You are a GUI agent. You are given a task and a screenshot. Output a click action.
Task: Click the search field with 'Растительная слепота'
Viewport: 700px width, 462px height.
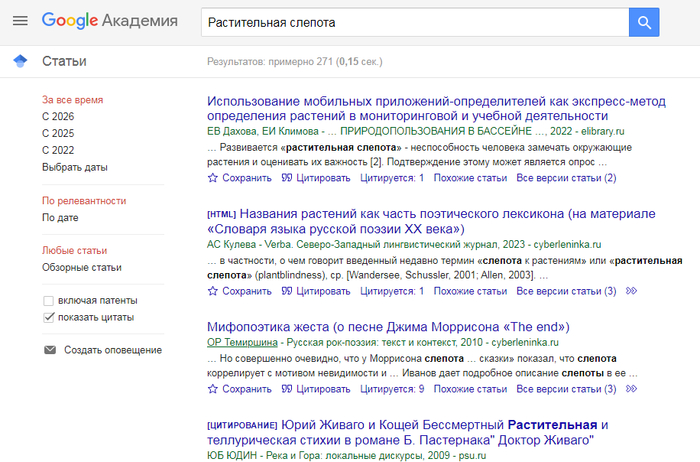point(410,21)
